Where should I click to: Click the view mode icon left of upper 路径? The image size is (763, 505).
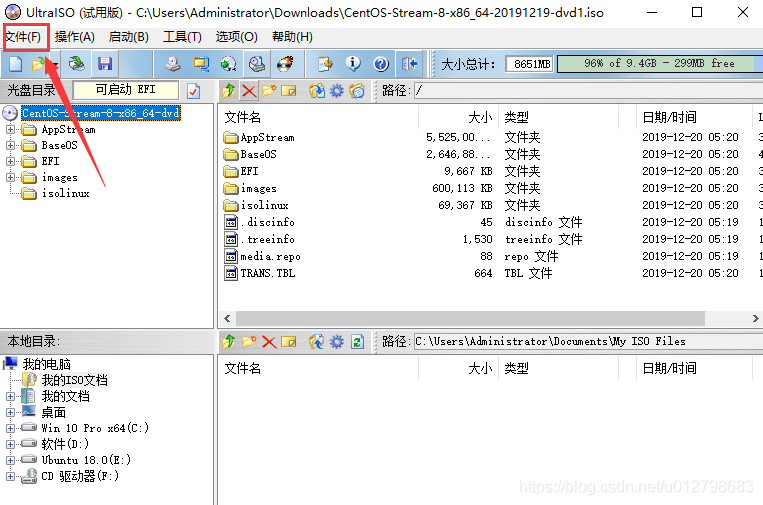(x=357, y=90)
